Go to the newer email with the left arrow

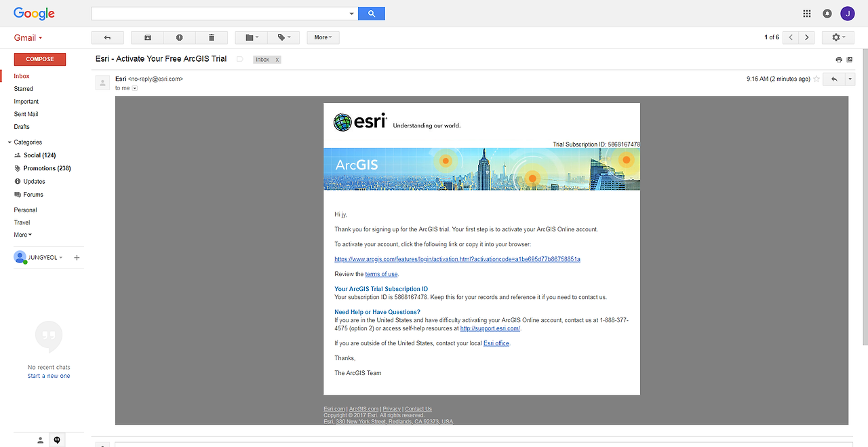(x=791, y=37)
